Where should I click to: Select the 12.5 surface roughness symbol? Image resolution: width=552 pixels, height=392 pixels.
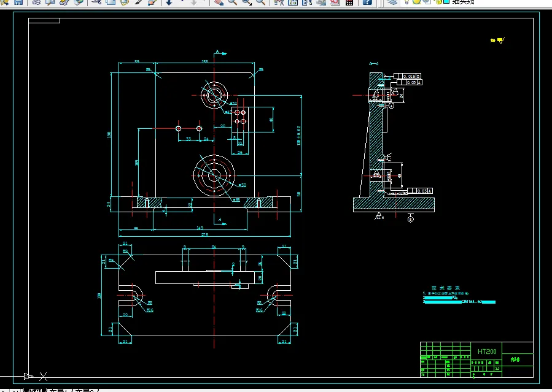tap(379, 216)
